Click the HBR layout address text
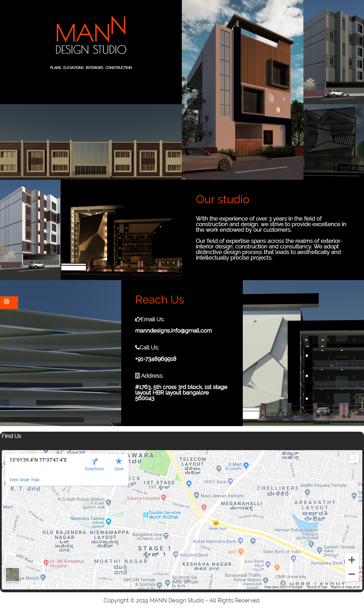 pyautogui.click(x=181, y=393)
